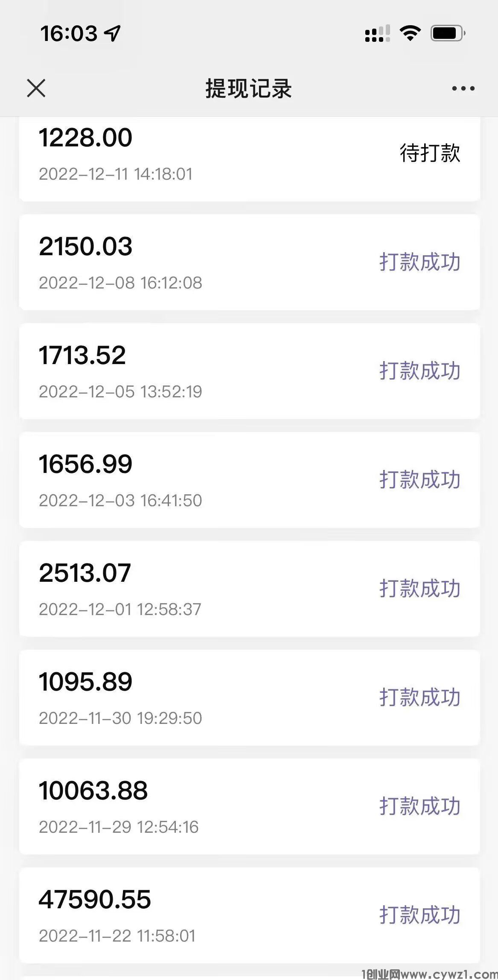Tap the 2022-11-30 19:29:50 timestamp
Viewport: 498px width, 980px height.
click(x=120, y=718)
